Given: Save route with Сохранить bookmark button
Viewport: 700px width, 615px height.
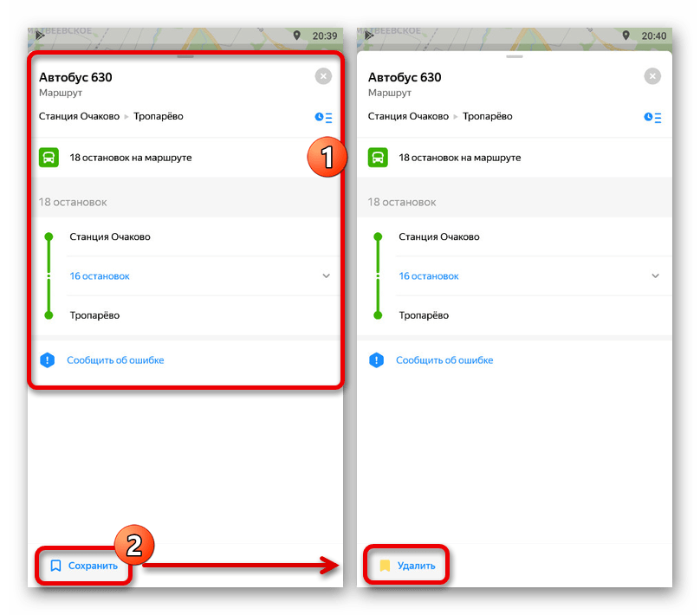Looking at the screenshot, I should [84, 566].
